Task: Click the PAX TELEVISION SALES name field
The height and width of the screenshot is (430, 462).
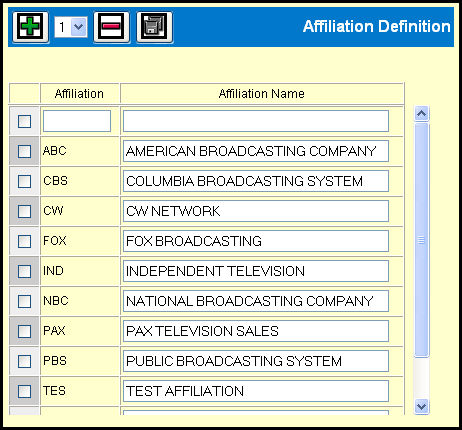Action: coord(256,331)
